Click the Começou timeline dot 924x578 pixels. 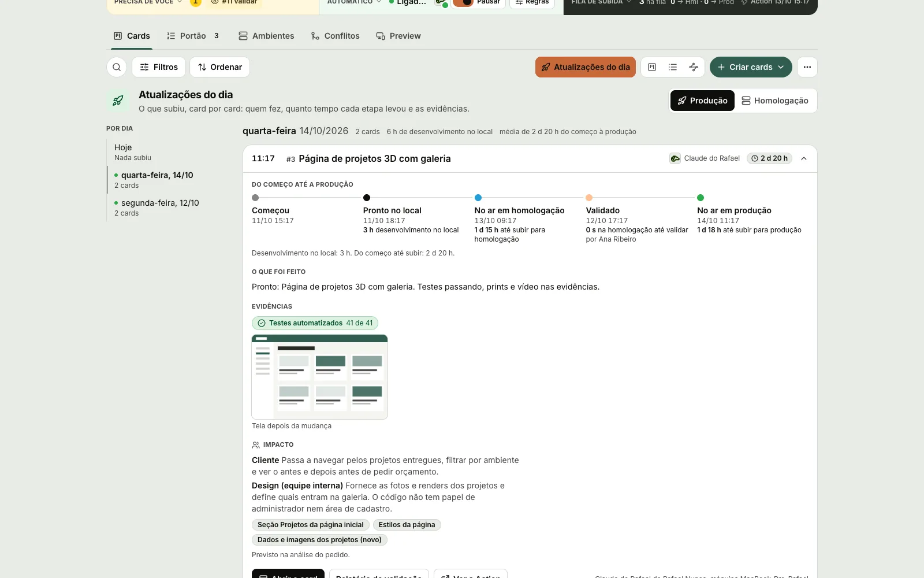255,198
